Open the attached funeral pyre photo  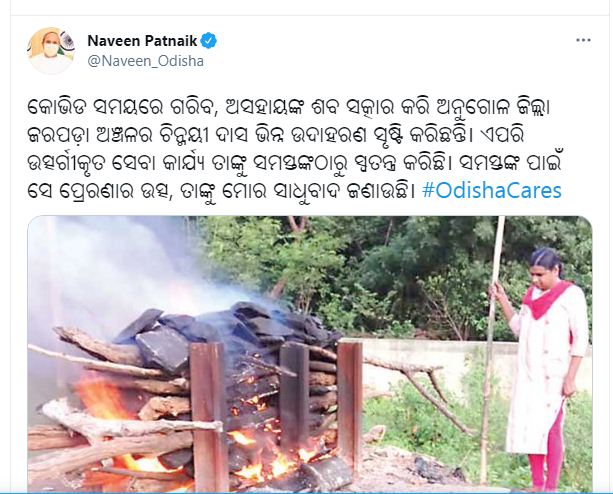pyautogui.click(x=310, y=354)
